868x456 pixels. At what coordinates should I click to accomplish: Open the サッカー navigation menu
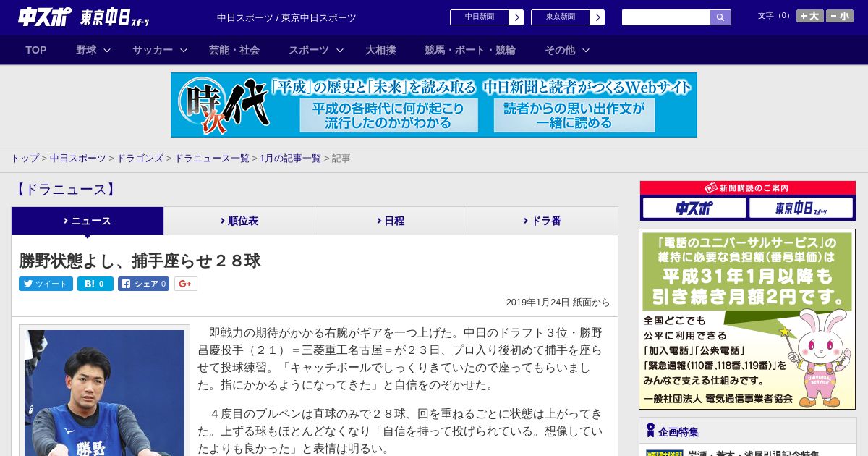point(153,50)
